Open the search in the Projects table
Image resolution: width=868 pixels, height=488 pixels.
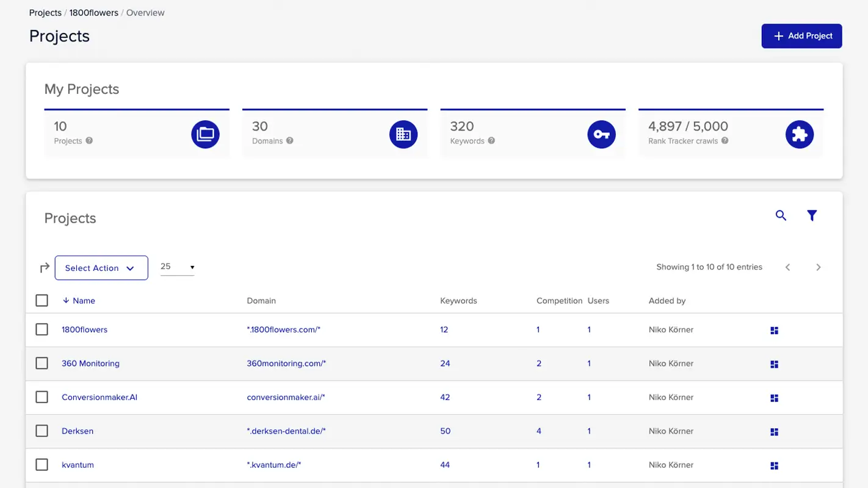tap(781, 215)
